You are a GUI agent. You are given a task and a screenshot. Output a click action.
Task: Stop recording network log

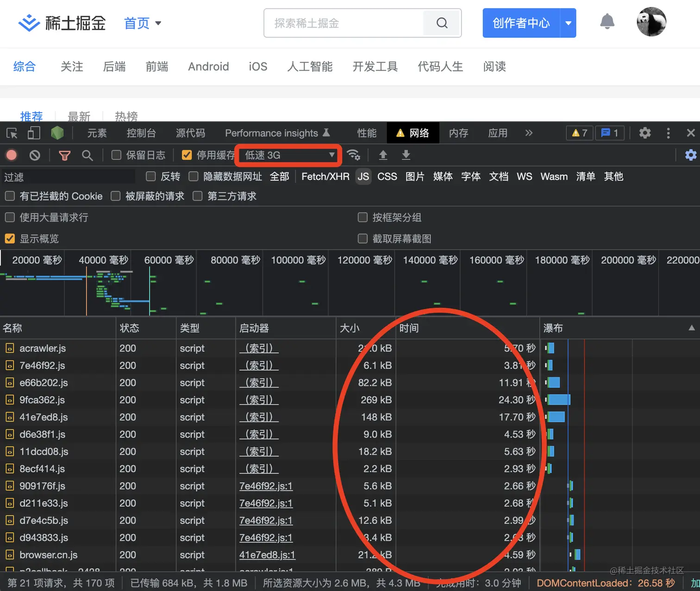pyautogui.click(x=12, y=155)
